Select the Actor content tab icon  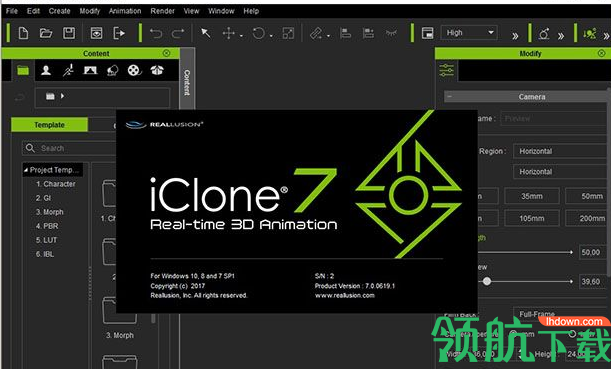tap(46, 70)
